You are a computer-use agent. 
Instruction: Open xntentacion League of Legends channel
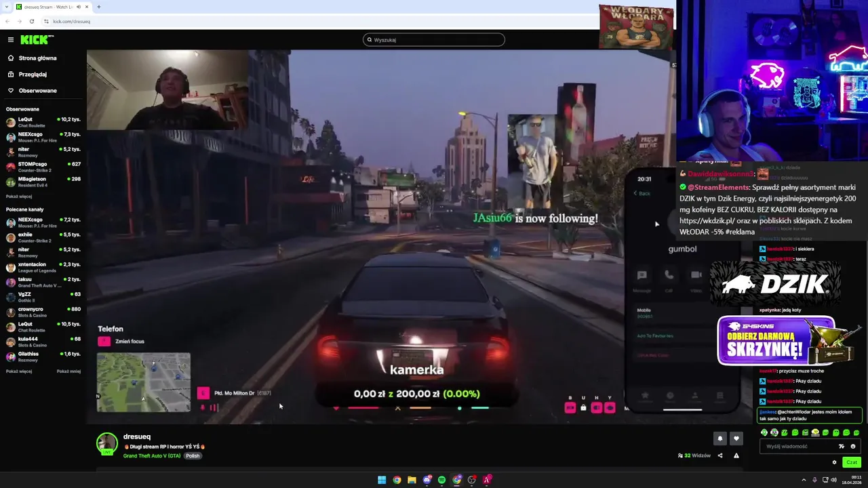[42, 266]
